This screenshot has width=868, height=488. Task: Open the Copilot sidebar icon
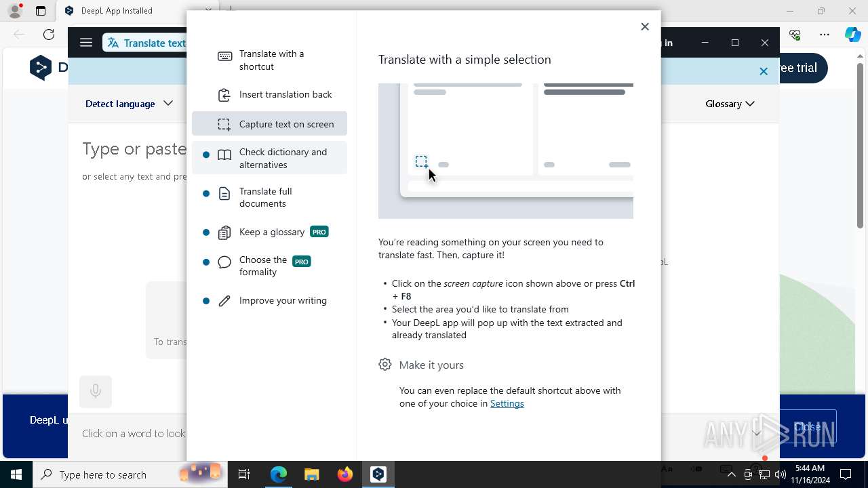[x=853, y=35]
